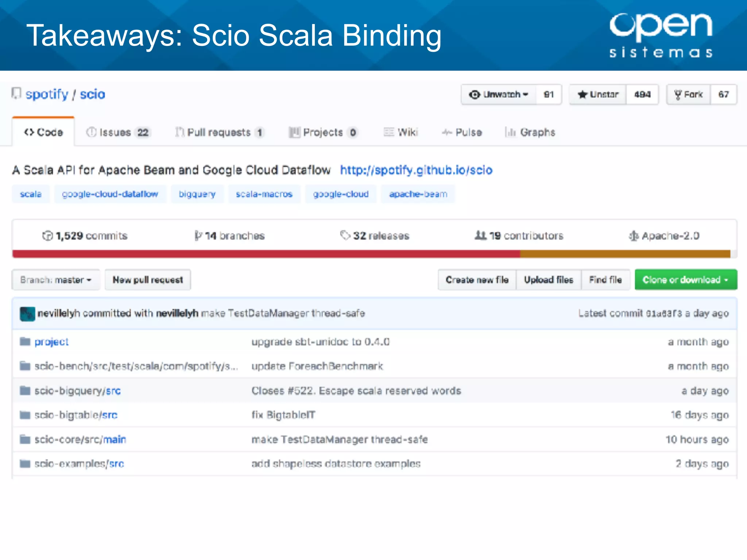This screenshot has width=747, height=560.
Task: Click the scio-bigquery folder icon
Action: 25,391
